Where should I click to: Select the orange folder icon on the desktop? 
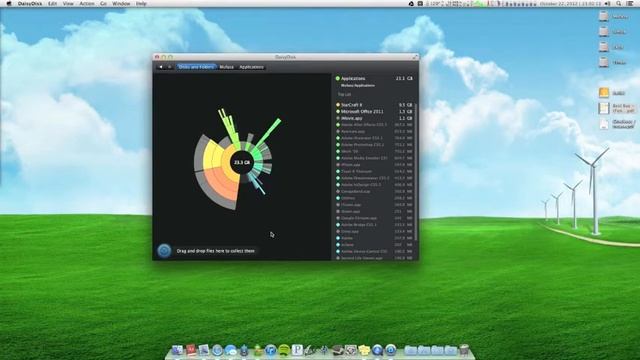[x=604, y=93]
